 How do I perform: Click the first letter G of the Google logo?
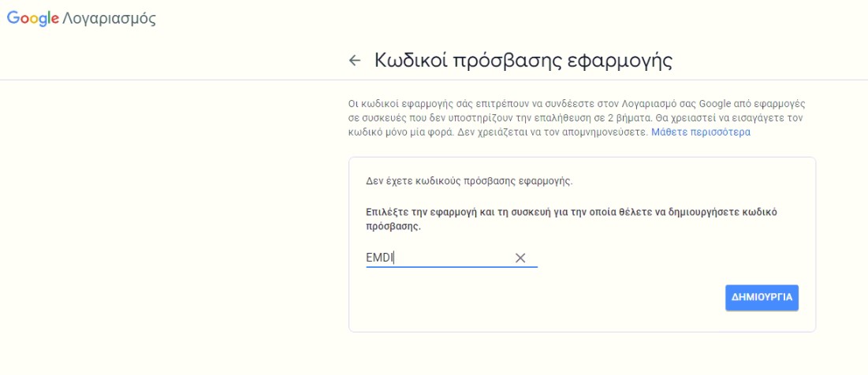click(13, 17)
